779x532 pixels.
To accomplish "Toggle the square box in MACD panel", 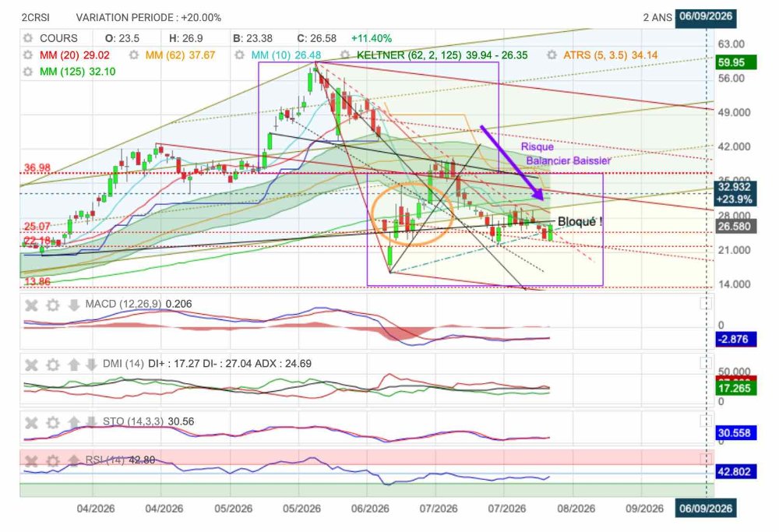I will [x=706, y=303].
